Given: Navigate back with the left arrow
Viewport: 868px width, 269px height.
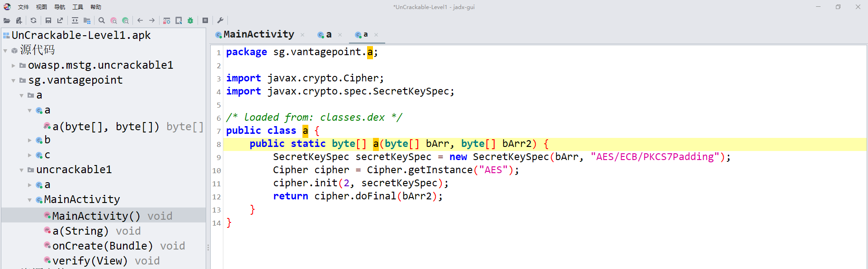Looking at the screenshot, I should pyautogui.click(x=140, y=20).
